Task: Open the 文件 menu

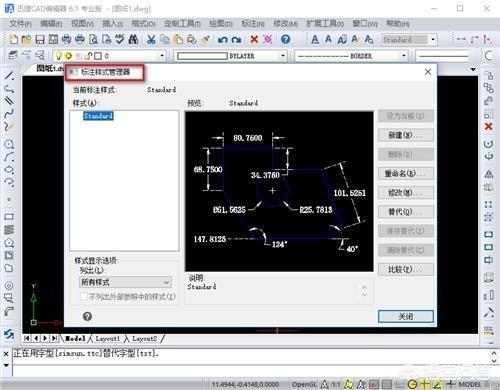Action: tap(20, 24)
